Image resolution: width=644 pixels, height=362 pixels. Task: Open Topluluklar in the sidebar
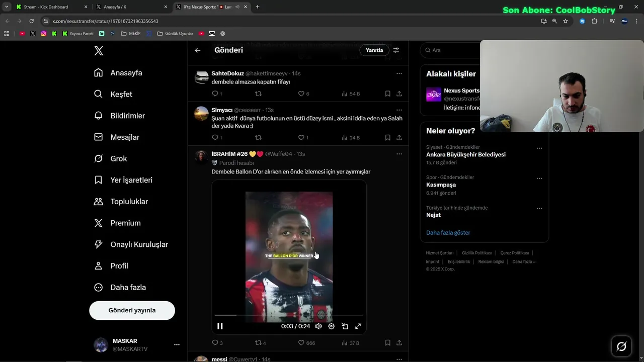point(121,202)
